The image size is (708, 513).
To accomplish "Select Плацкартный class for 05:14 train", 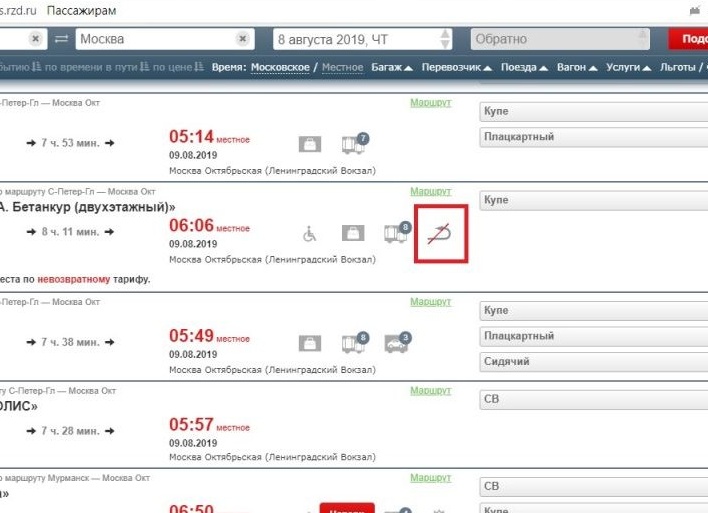I will tap(593, 137).
